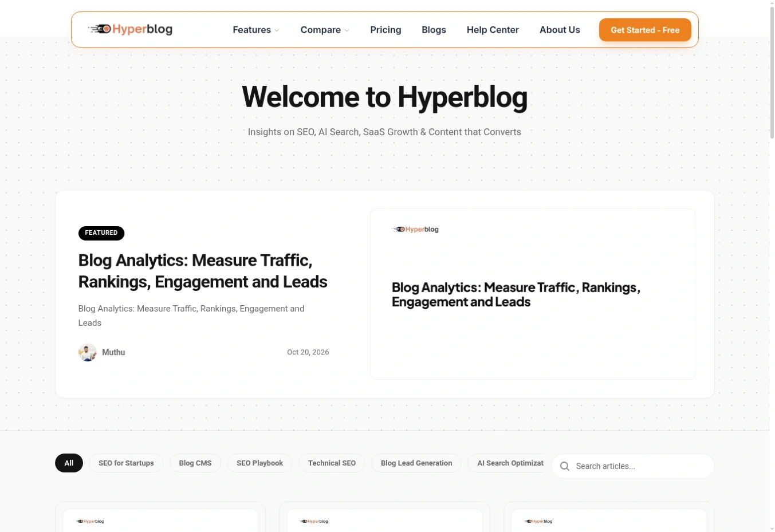Click the FEATURED badge
Screen dimensions: 775x532
point(101,232)
